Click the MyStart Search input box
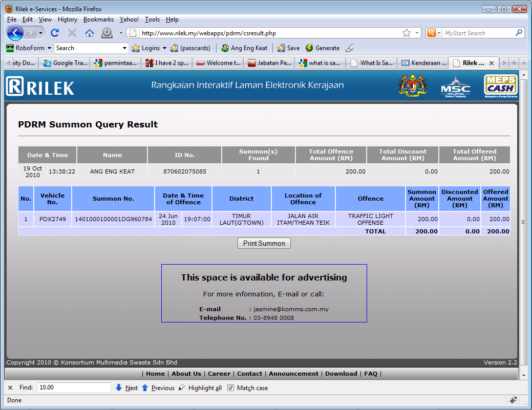The height and width of the screenshot is (410, 532). click(x=478, y=33)
